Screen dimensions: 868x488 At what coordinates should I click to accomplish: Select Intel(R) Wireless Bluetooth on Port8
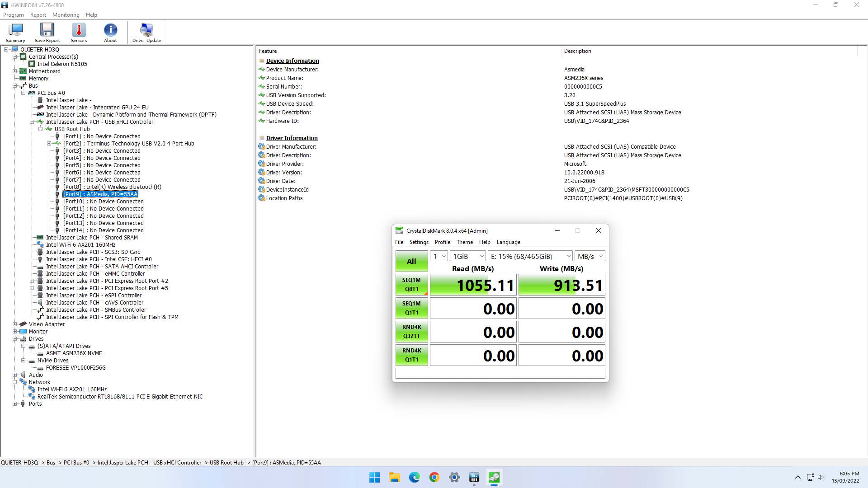pyautogui.click(x=112, y=187)
